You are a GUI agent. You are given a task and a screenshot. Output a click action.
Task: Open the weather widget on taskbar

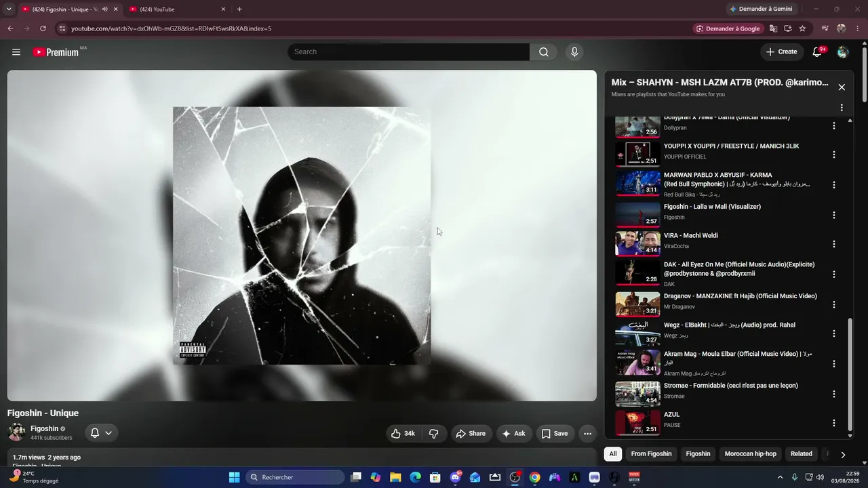coord(34,477)
